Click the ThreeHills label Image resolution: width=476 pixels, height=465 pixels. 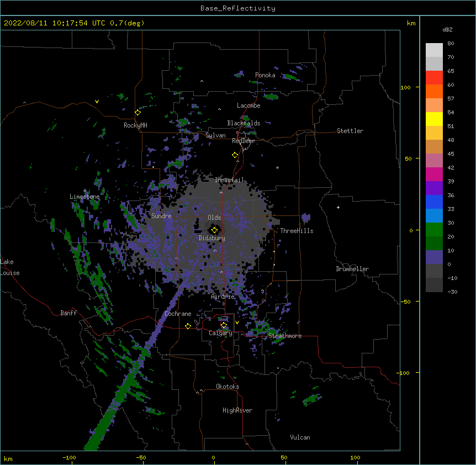[297, 231]
